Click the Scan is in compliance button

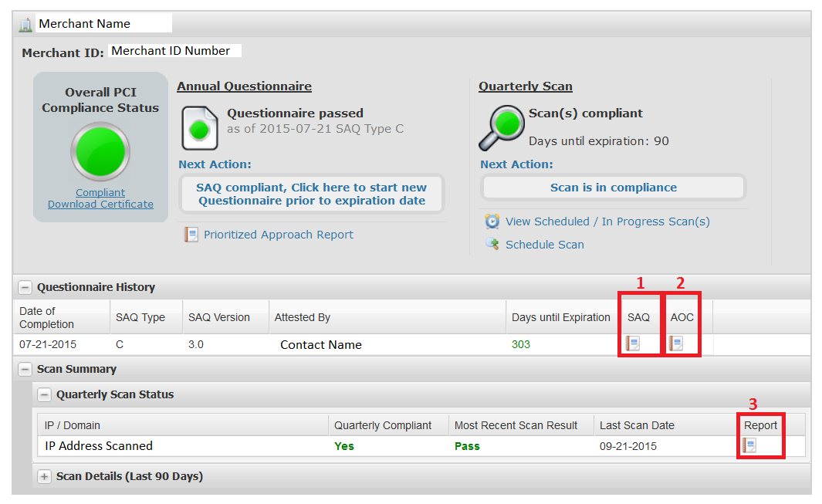point(614,188)
